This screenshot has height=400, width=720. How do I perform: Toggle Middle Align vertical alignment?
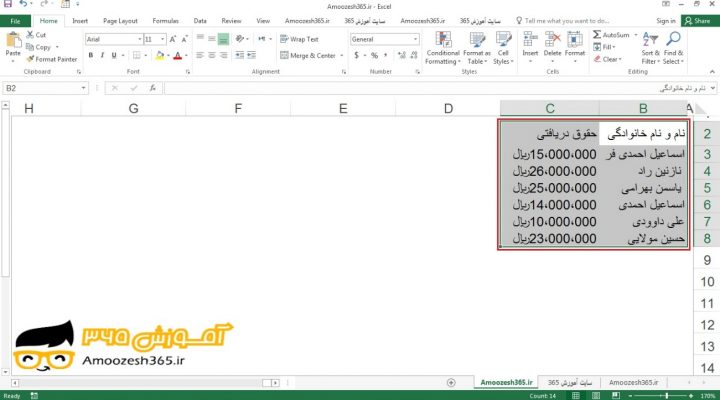click(212, 39)
